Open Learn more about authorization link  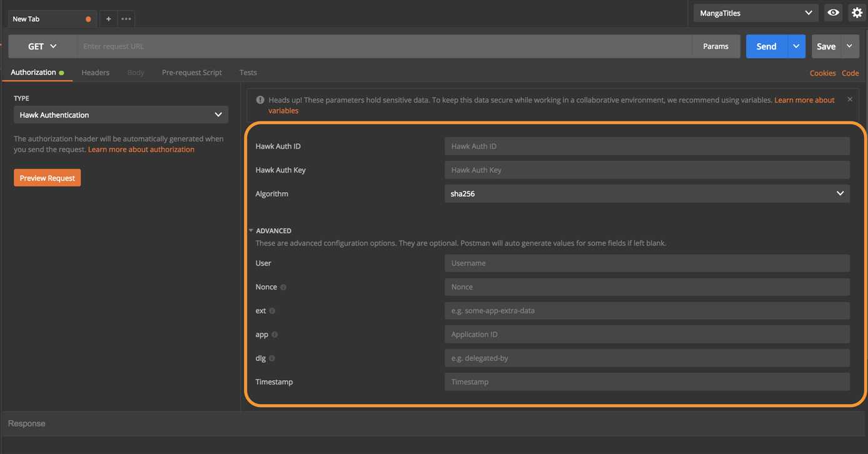pos(141,149)
